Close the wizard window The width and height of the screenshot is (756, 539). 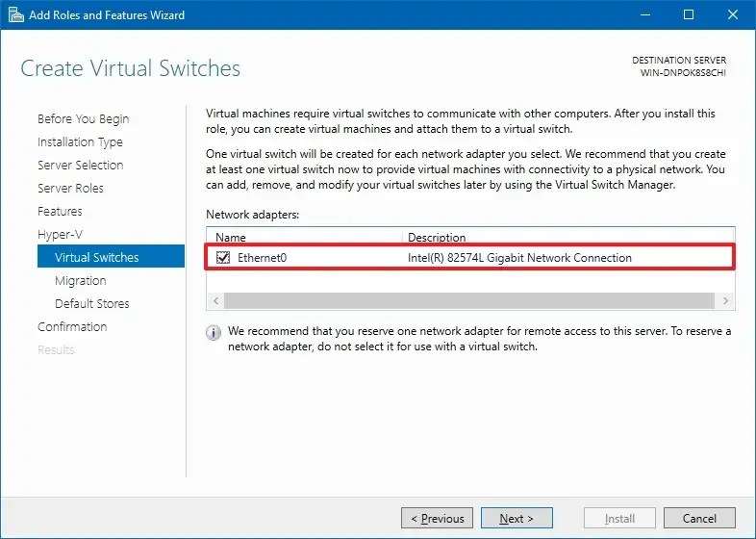coord(733,15)
